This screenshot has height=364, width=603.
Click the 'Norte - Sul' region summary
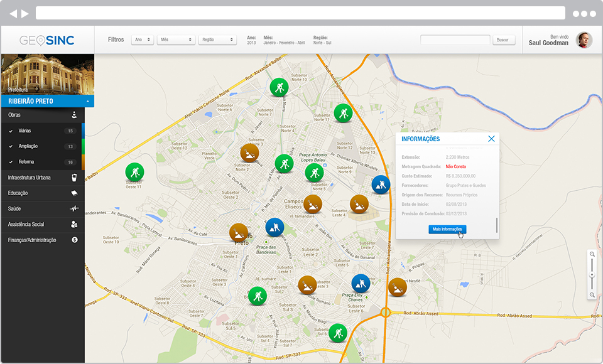[x=322, y=43]
